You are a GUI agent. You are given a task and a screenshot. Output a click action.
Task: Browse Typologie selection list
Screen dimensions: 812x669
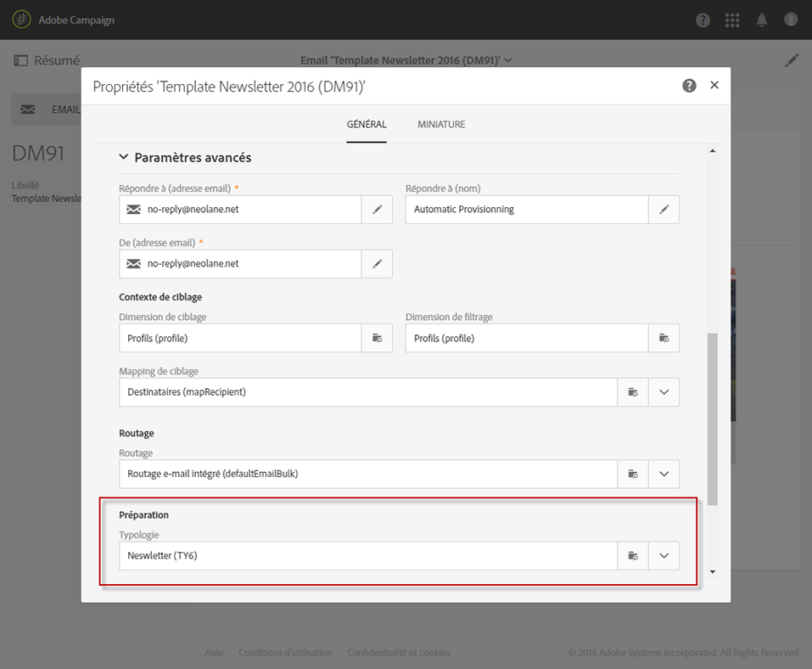633,556
